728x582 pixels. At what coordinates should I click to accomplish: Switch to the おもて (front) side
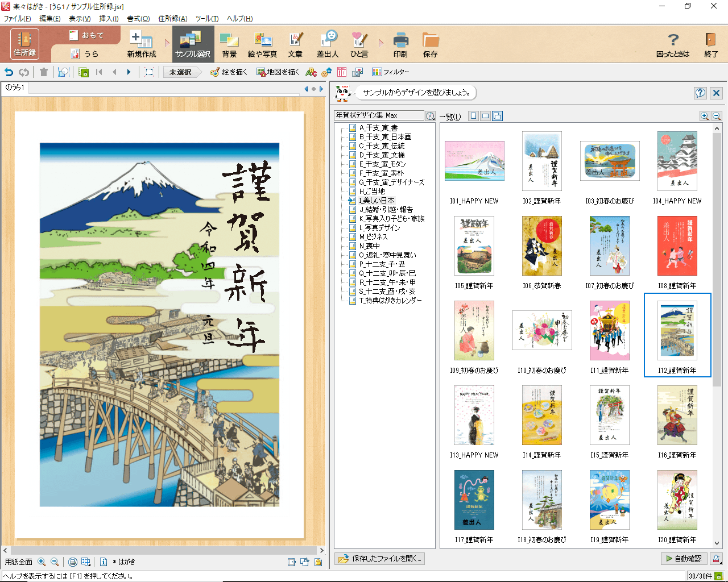pos(86,35)
